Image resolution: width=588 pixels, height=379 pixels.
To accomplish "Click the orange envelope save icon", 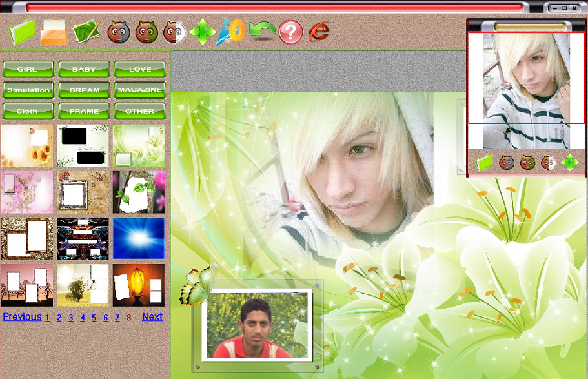I will pyautogui.click(x=54, y=32).
